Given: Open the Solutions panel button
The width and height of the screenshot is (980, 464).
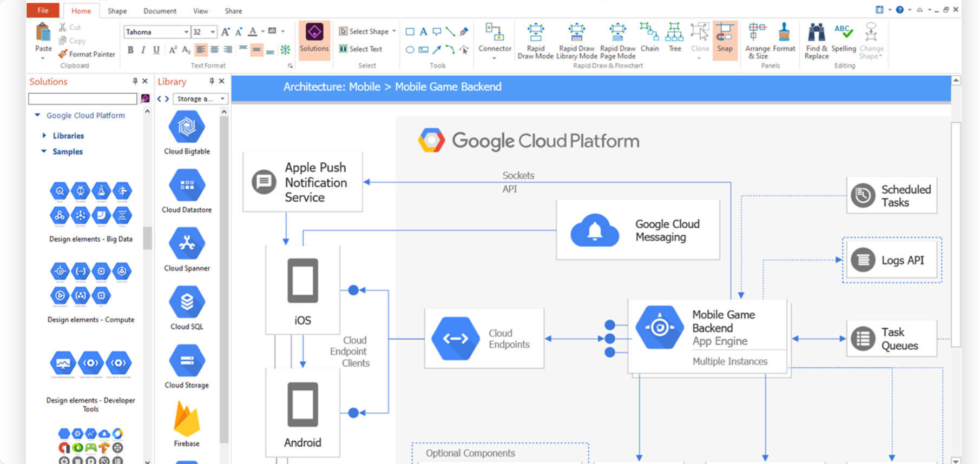Looking at the screenshot, I should coord(314,40).
